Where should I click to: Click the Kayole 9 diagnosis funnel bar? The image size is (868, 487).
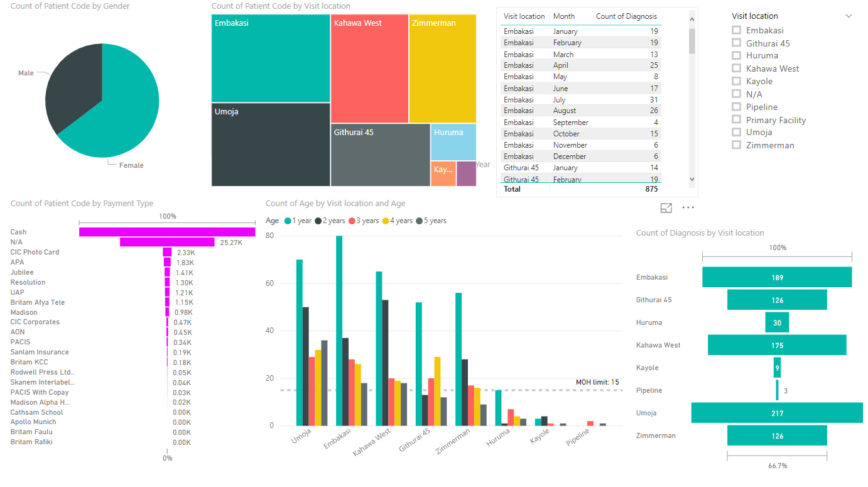point(777,368)
